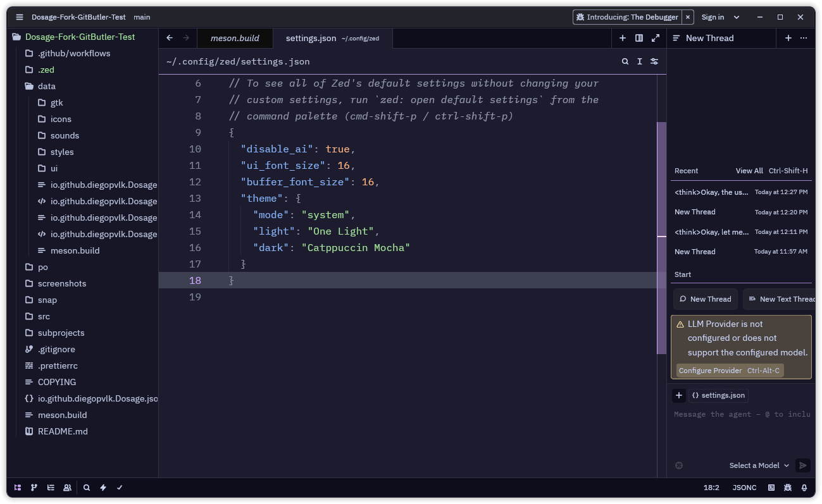Zoom the editor pane with expand arrows

(x=656, y=38)
